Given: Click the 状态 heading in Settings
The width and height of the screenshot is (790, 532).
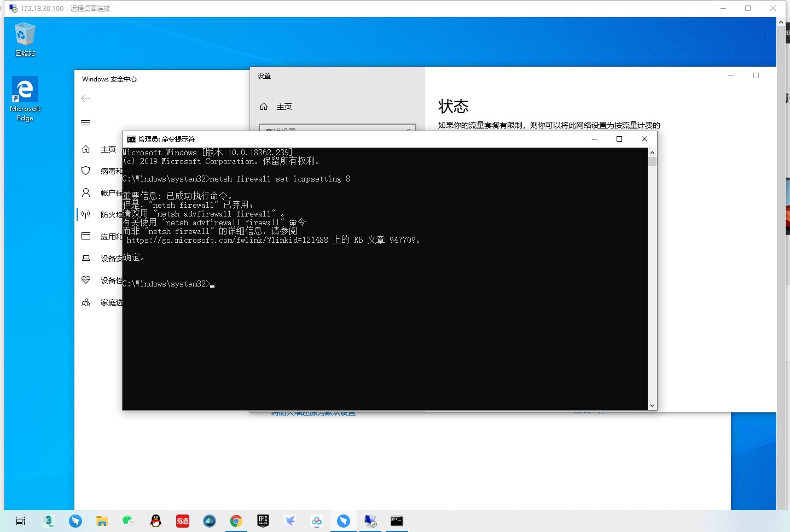Looking at the screenshot, I should 454,106.
